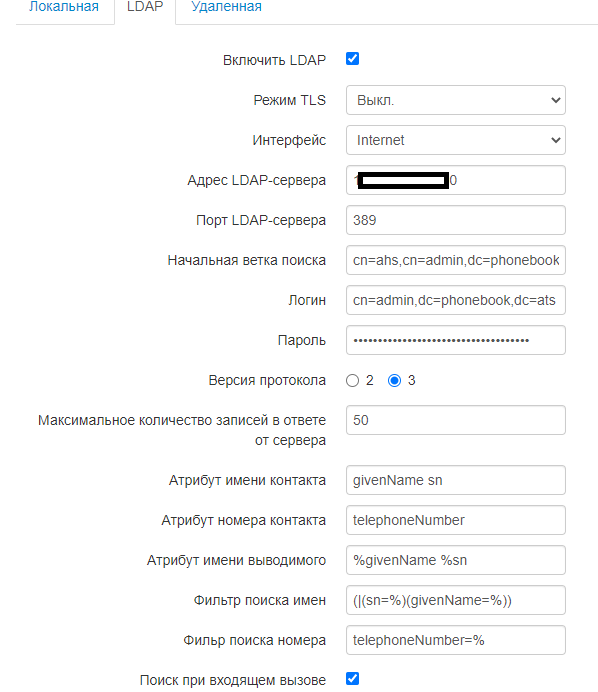598x692 pixels.
Task: Click the maximum records field showing 50
Action: coord(455,420)
